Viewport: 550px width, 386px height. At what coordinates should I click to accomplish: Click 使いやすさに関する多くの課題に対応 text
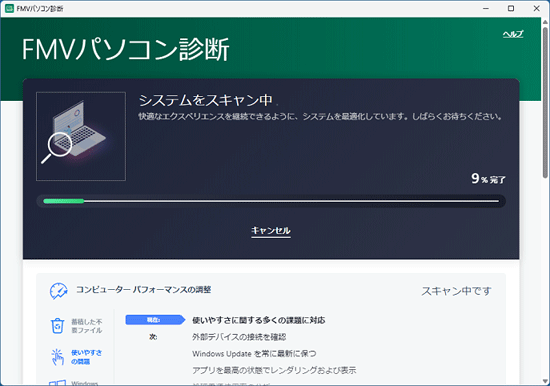[259, 320]
